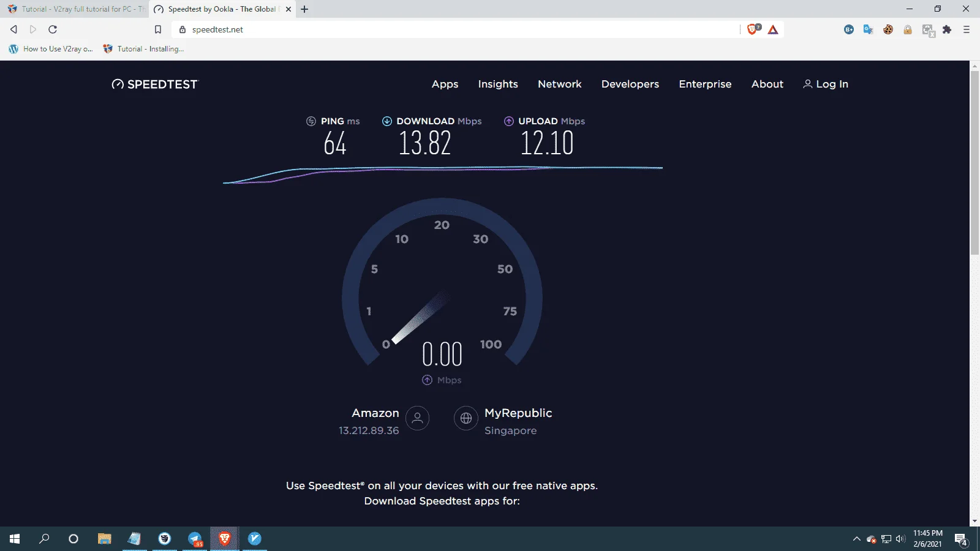Click the Brave Shields lion icon
This screenshot has width=980, height=551.
pyautogui.click(x=753, y=29)
